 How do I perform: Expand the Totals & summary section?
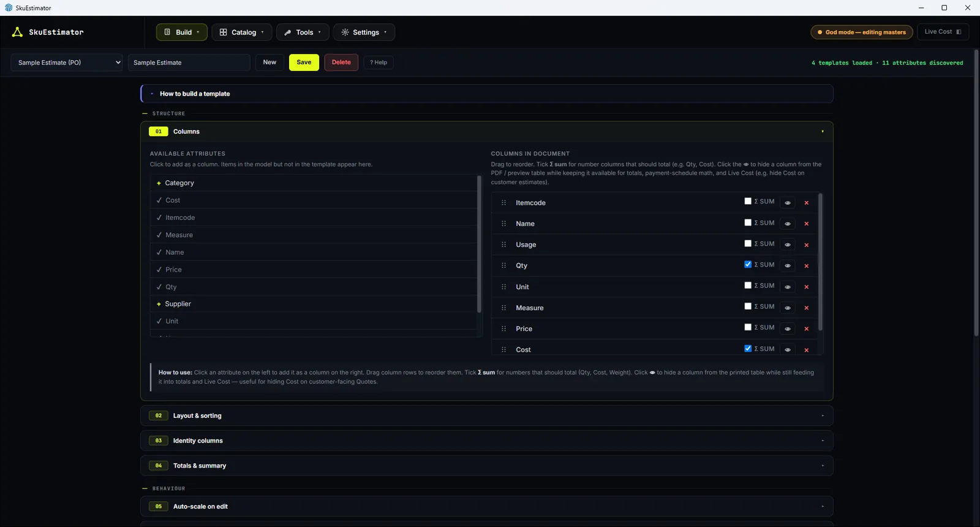[486, 466]
